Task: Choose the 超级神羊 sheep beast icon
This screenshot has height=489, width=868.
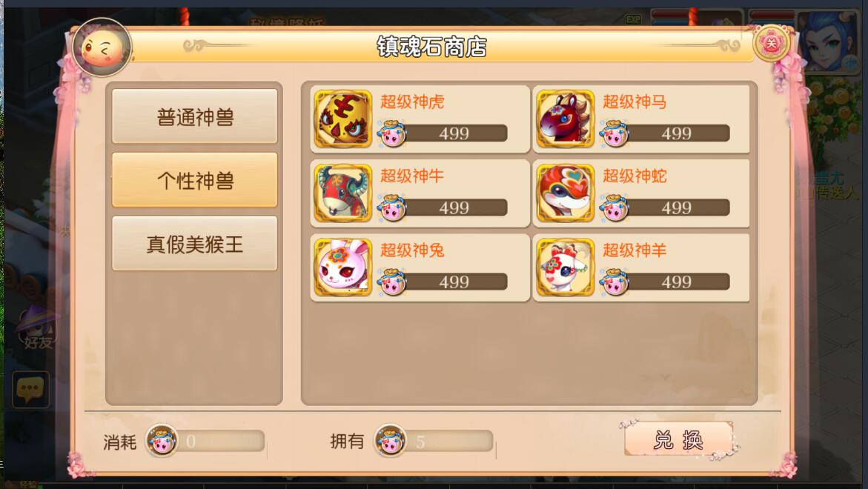Action: [565, 267]
